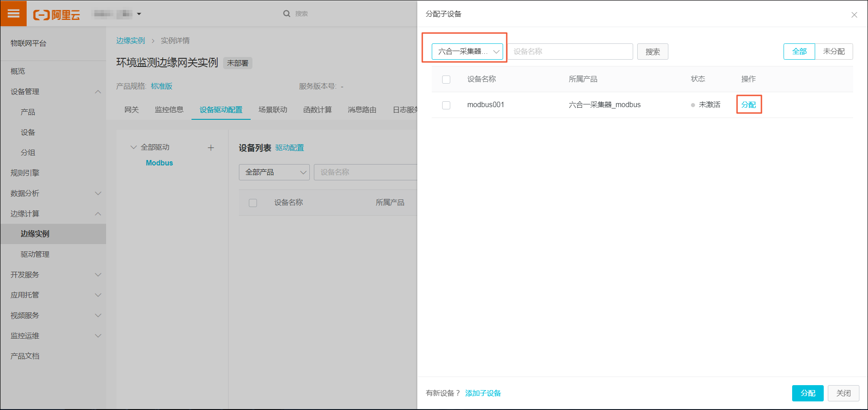Viewport: 868px width, 410px height.
Task: Click the 搜索 button in panel
Action: (653, 52)
